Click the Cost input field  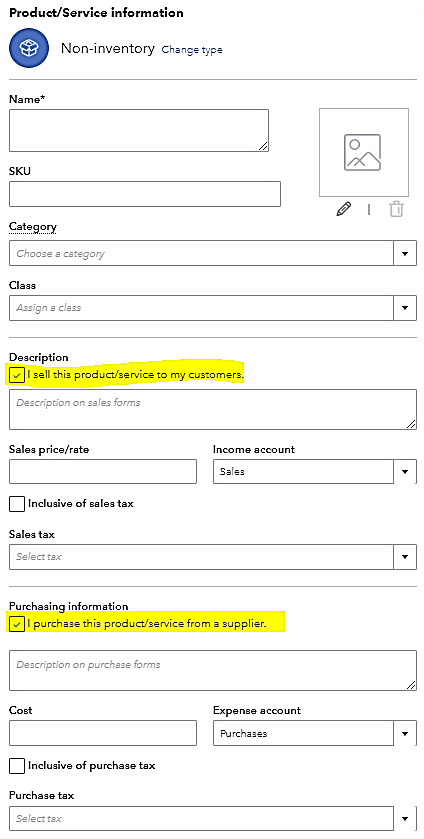tap(103, 733)
